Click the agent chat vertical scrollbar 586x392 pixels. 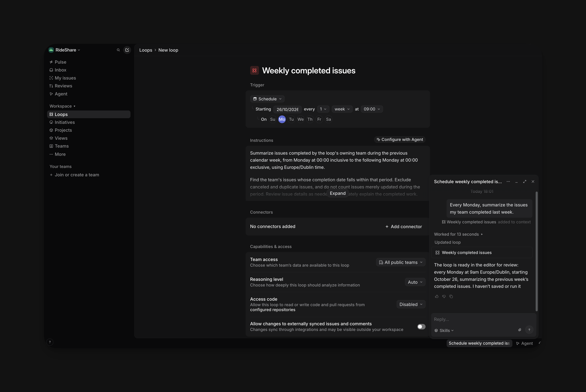click(537, 251)
